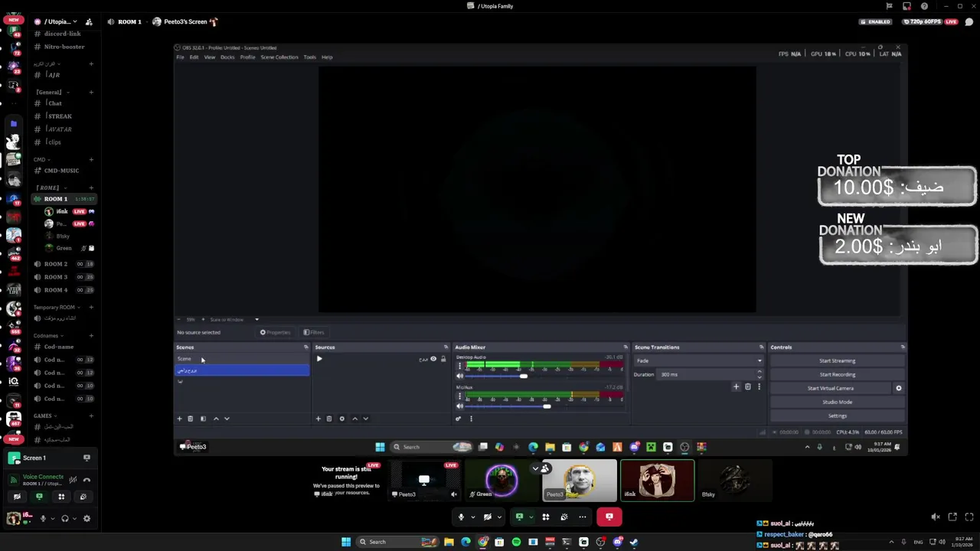Open the OBS Scene Collection menu
980x551 pixels.
pyautogui.click(x=279, y=57)
